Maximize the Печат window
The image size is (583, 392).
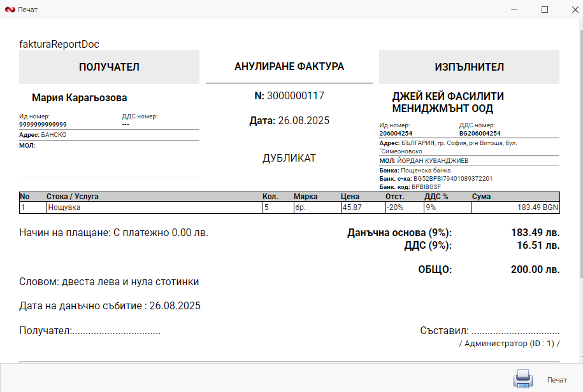544,10
